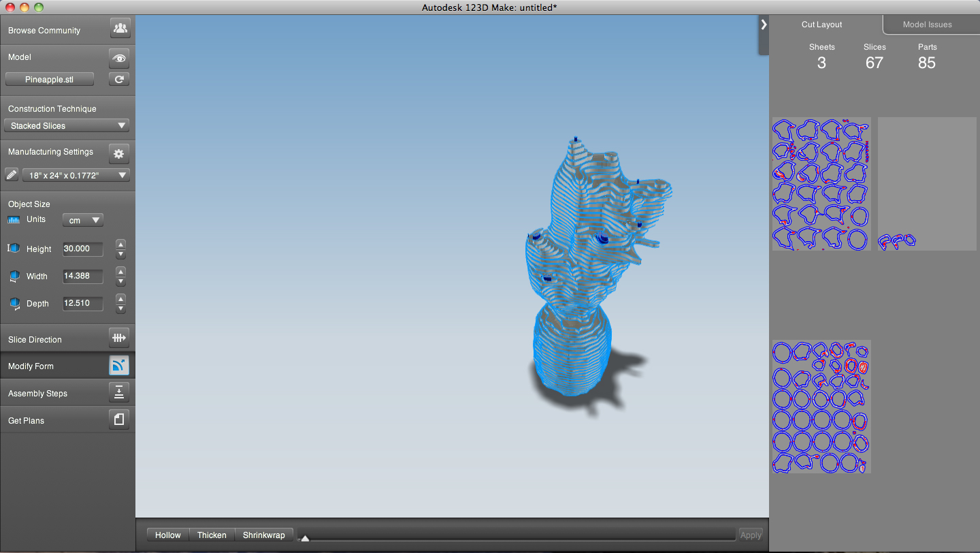Click the Depth value field
This screenshot has height=553, width=980.
[83, 303]
